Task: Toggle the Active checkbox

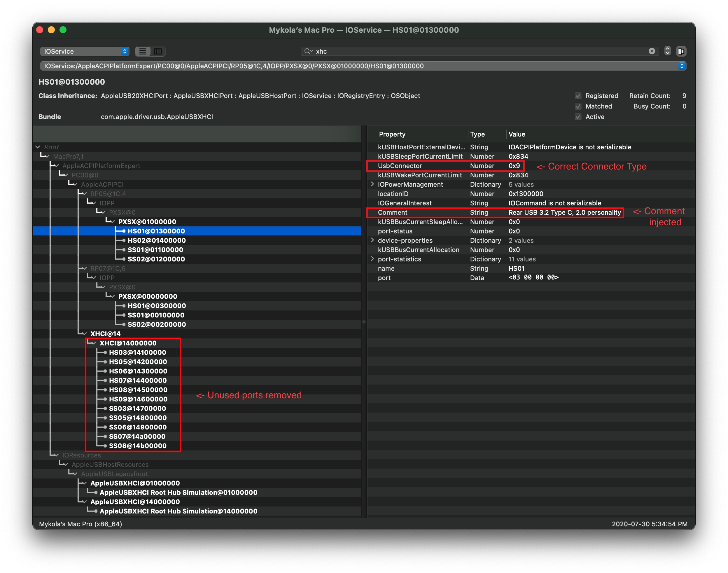Action: [x=578, y=117]
